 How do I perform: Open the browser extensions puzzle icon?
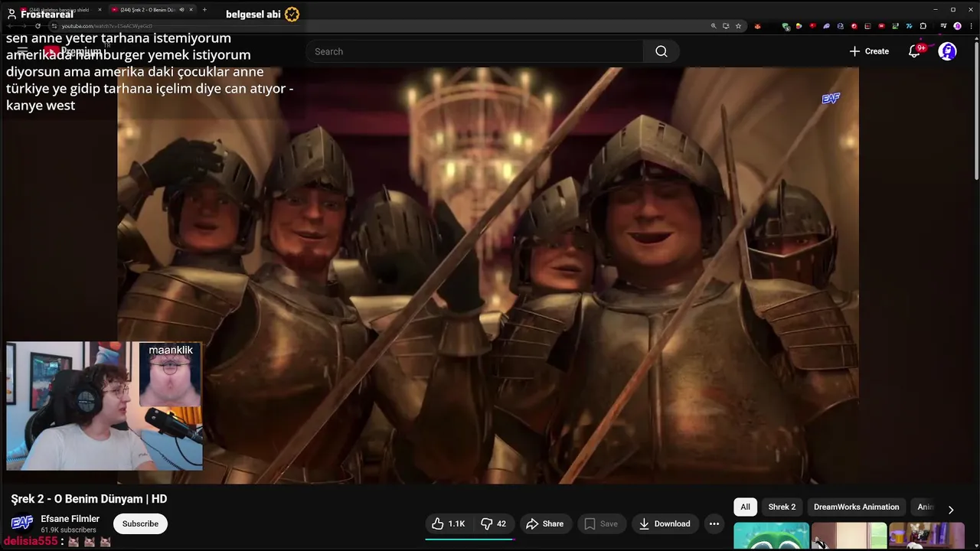(923, 26)
